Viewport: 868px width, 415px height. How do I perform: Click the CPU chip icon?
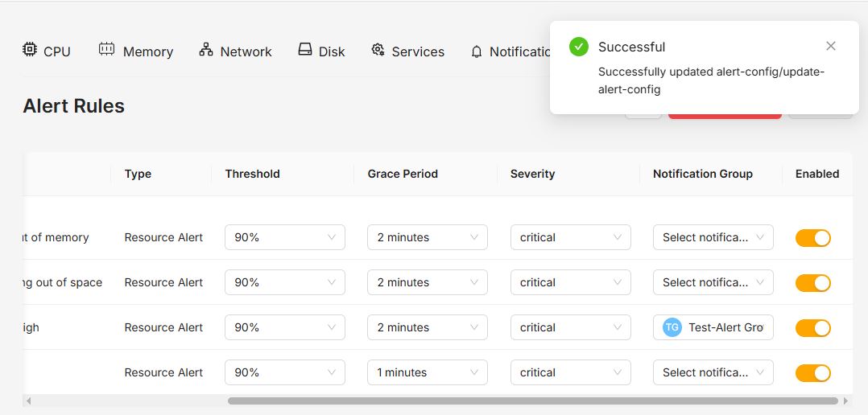click(29, 49)
